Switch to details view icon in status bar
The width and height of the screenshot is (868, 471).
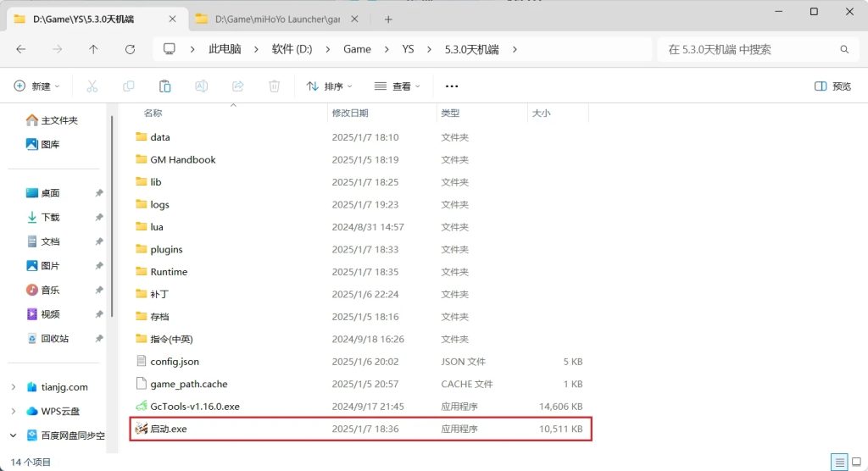tap(840, 462)
